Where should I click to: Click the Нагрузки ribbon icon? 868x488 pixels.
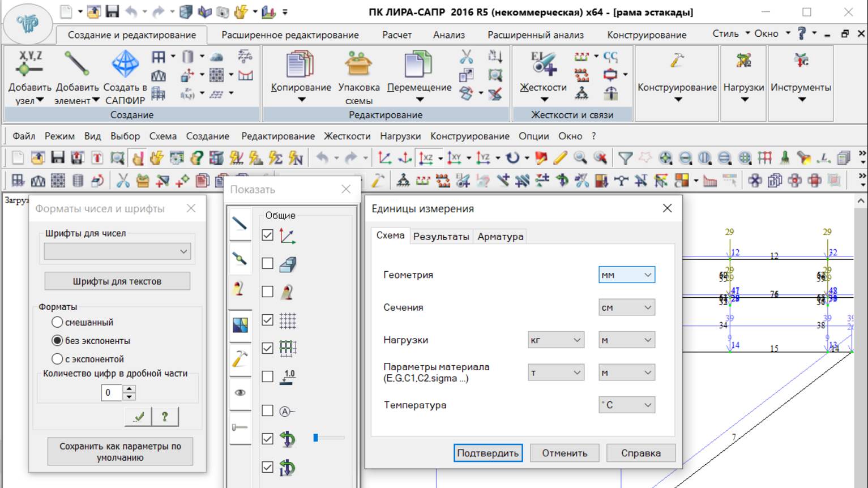(x=744, y=60)
